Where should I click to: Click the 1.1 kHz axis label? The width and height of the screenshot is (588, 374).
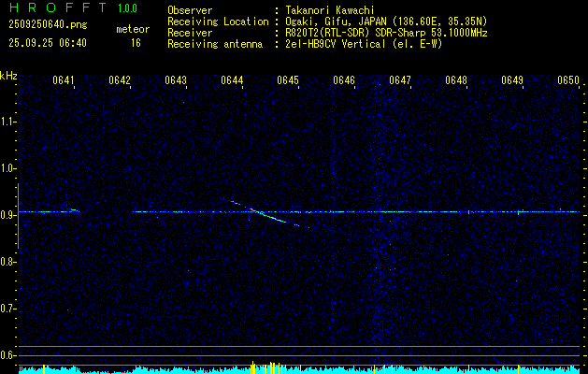pos(7,122)
